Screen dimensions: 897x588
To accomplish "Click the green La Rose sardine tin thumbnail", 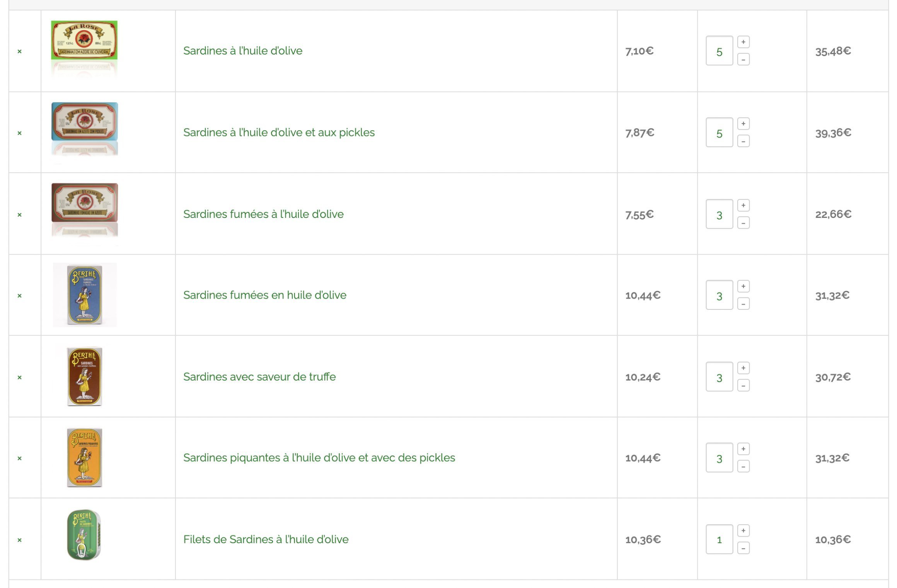I will click(x=84, y=41).
